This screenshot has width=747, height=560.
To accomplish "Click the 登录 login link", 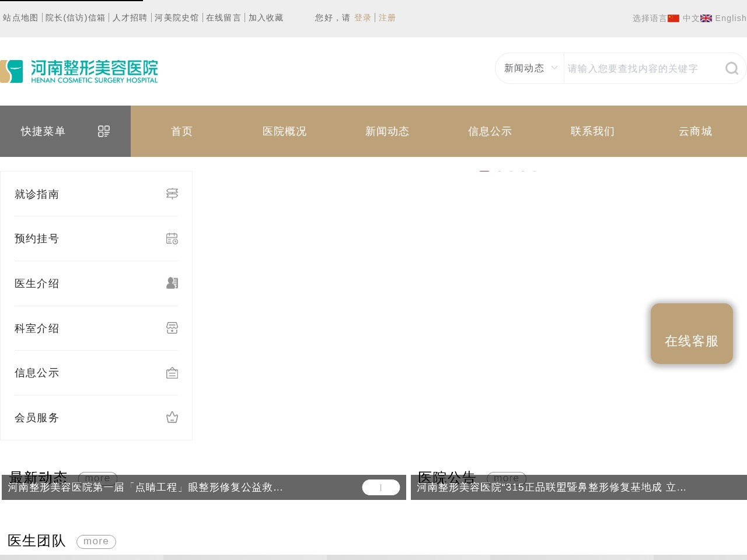I will 362,18.
